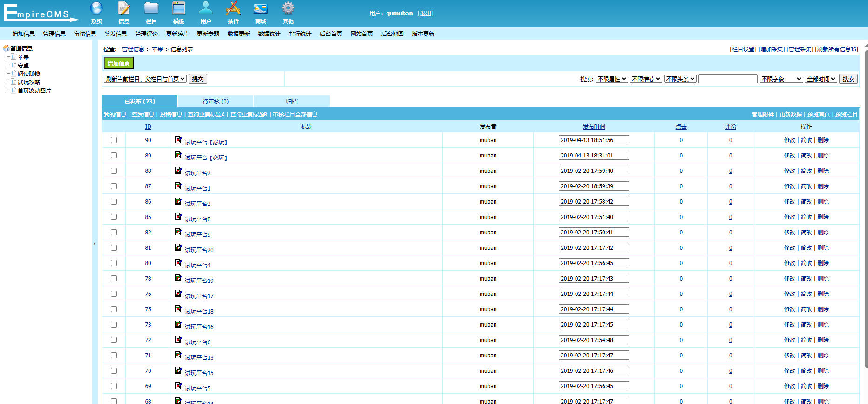This screenshot has width=868, height=404.
Task: Open the 刷新当前栏目、父栏目与首页 dropdown
Action: (145, 79)
